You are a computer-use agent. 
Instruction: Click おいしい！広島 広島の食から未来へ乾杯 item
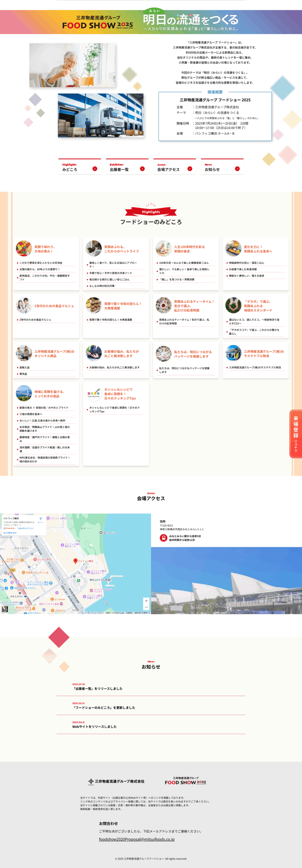[x=46, y=420]
